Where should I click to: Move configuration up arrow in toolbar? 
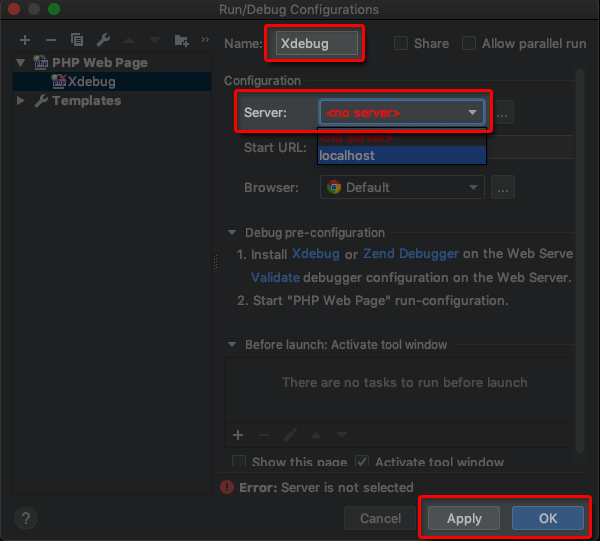[129, 40]
